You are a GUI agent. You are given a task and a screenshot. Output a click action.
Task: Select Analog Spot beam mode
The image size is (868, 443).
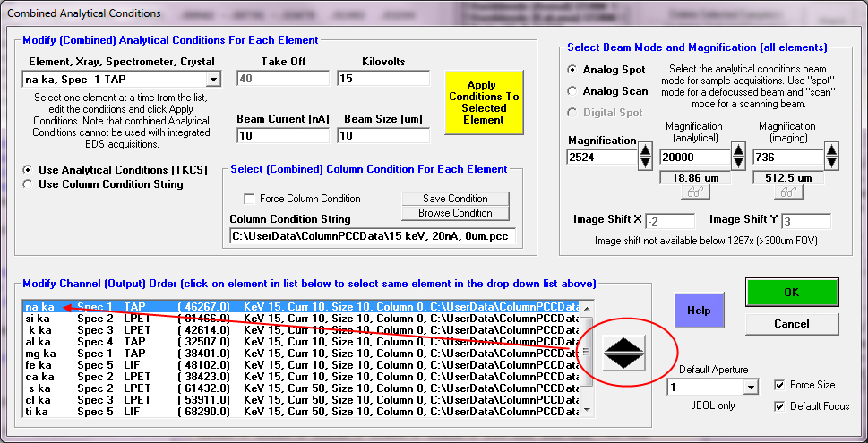(573, 70)
